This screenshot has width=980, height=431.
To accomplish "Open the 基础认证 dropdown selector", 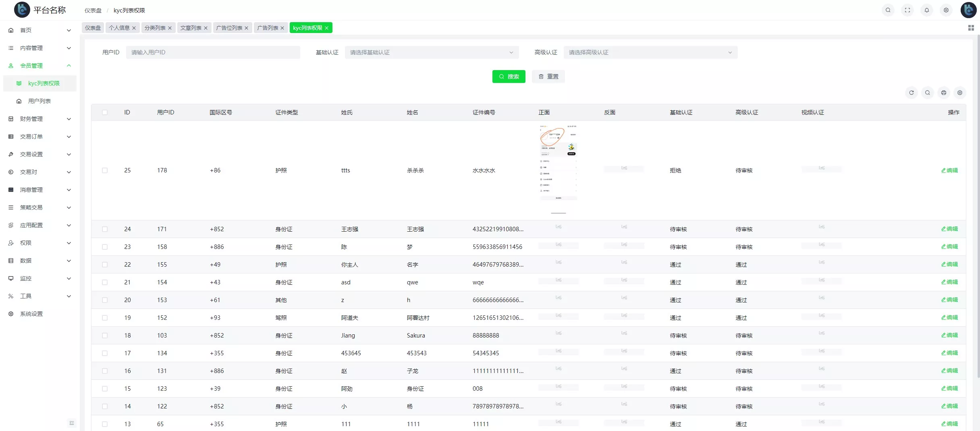I will pyautogui.click(x=431, y=52).
